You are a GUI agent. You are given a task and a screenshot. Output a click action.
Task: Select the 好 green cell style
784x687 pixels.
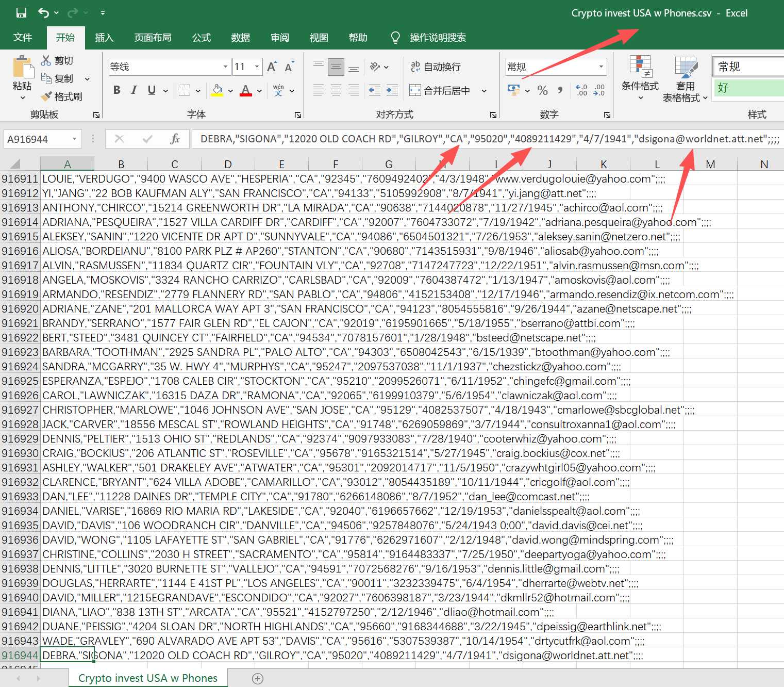[748, 88]
